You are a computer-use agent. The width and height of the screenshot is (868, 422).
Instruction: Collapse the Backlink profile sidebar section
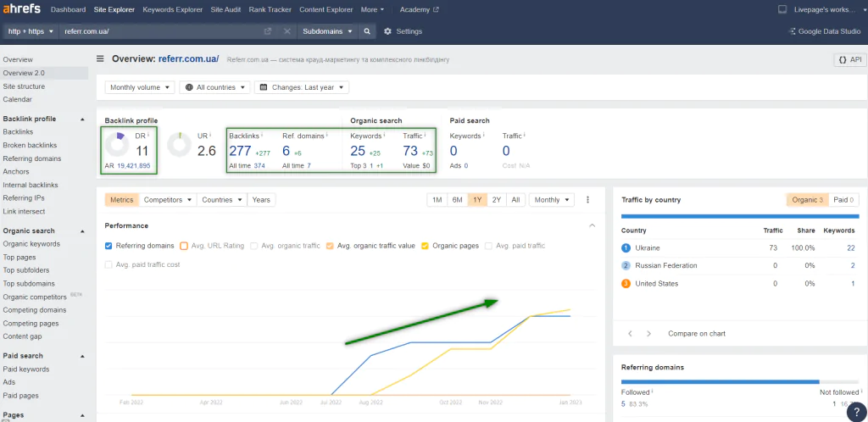[x=82, y=119]
